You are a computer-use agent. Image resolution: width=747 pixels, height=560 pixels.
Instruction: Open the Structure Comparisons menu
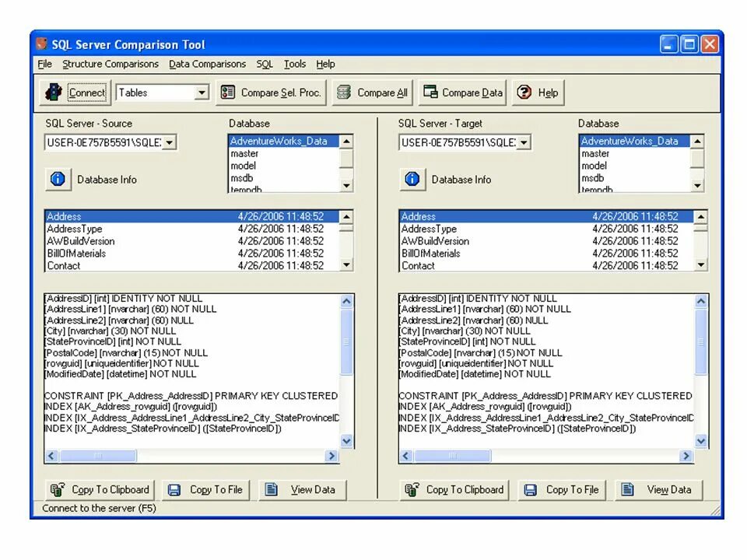tap(110, 64)
